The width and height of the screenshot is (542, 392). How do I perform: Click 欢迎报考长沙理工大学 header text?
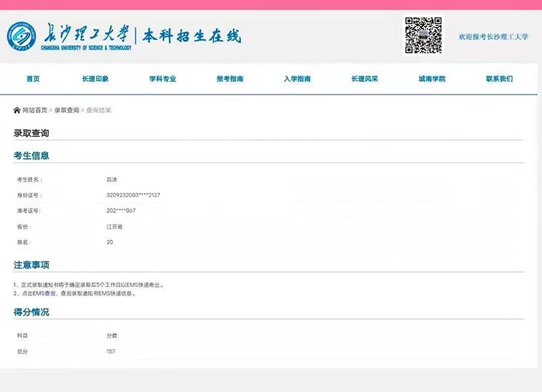[493, 37]
